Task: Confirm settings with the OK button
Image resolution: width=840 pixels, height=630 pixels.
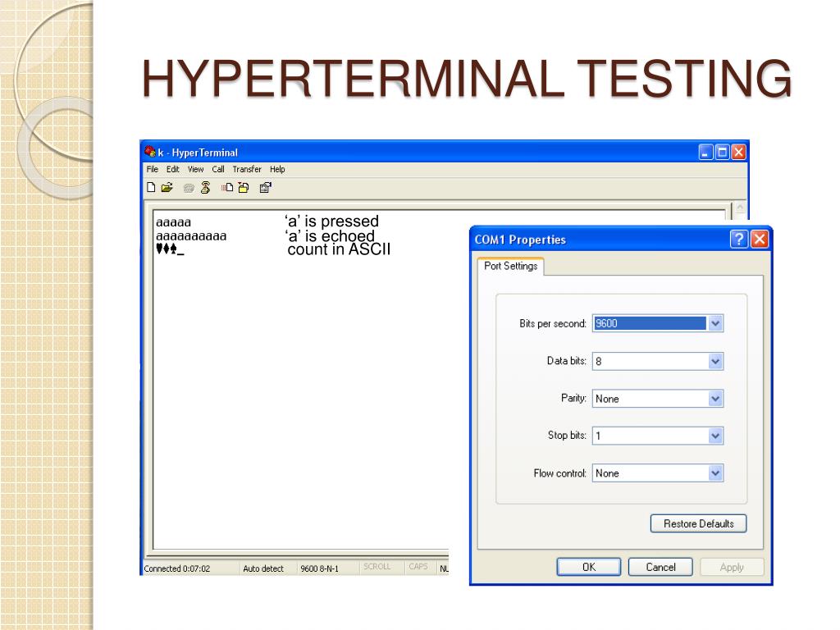Action: pos(589,567)
